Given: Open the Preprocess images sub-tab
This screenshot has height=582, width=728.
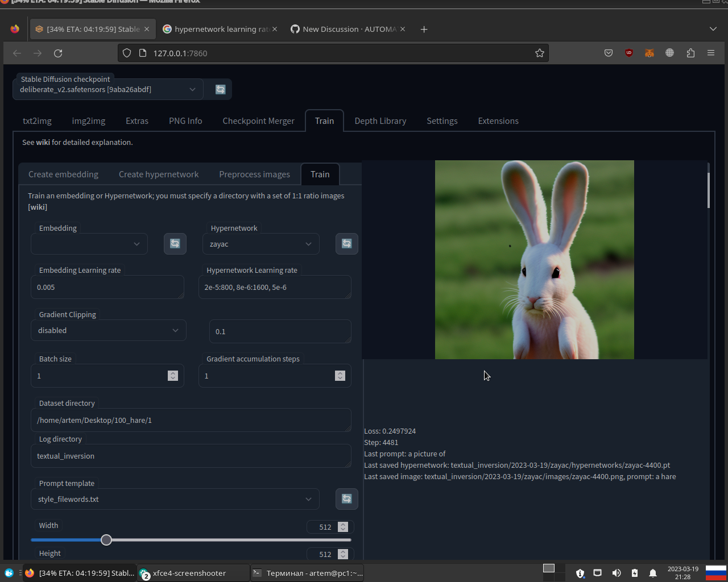Looking at the screenshot, I should [x=255, y=174].
